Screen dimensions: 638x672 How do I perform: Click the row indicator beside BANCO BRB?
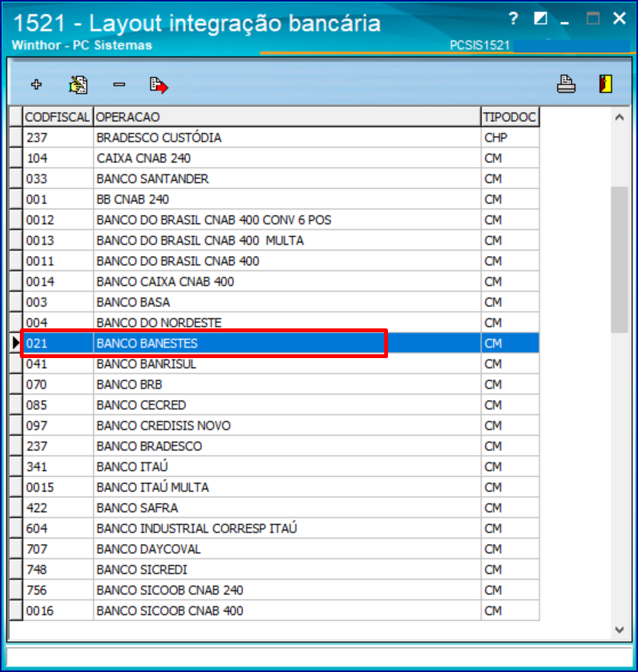(16, 385)
